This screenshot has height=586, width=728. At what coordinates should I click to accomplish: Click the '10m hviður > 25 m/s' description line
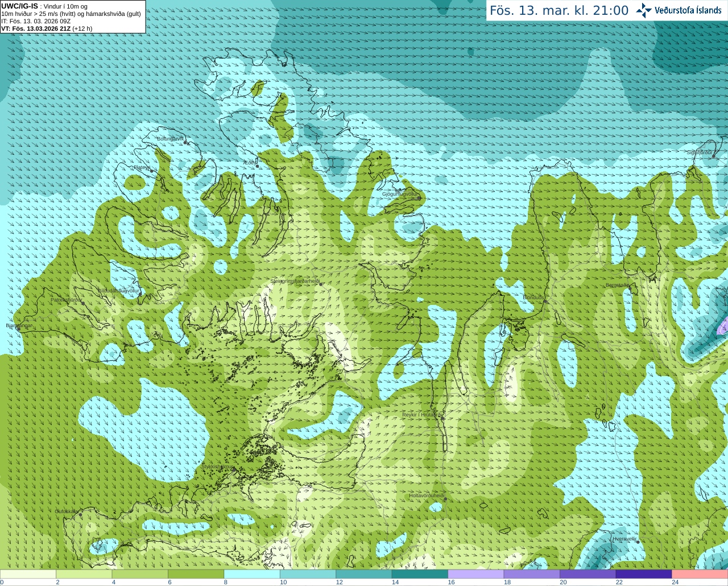(x=71, y=14)
